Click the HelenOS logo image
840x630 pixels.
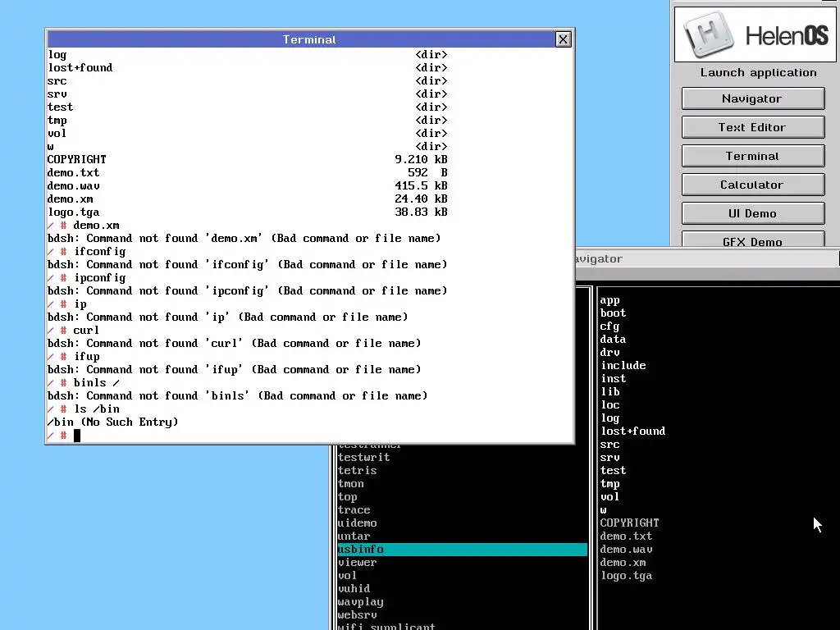755,34
